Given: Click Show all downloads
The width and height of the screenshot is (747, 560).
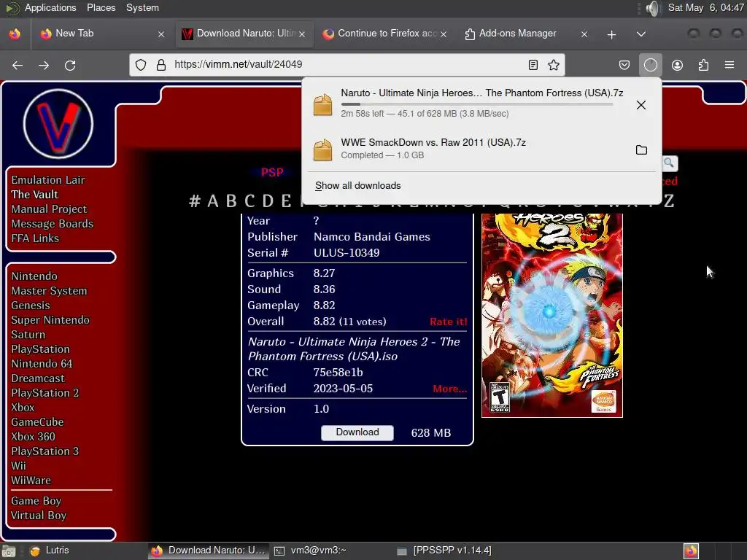Looking at the screenshot, I should tap(357, 186).
